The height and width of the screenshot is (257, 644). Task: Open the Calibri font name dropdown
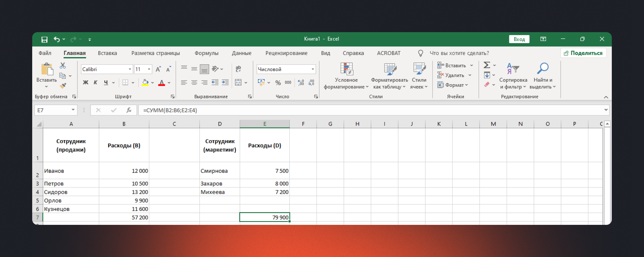(130, 69)
